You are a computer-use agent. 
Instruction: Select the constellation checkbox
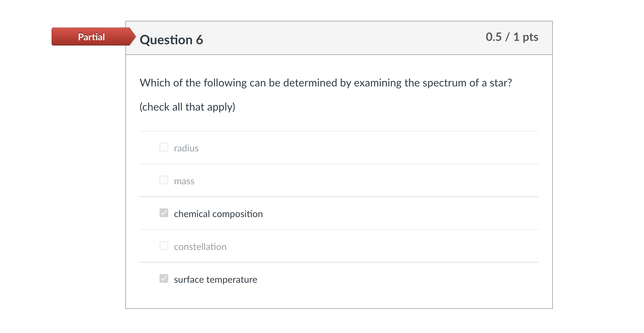click(164, 246)
